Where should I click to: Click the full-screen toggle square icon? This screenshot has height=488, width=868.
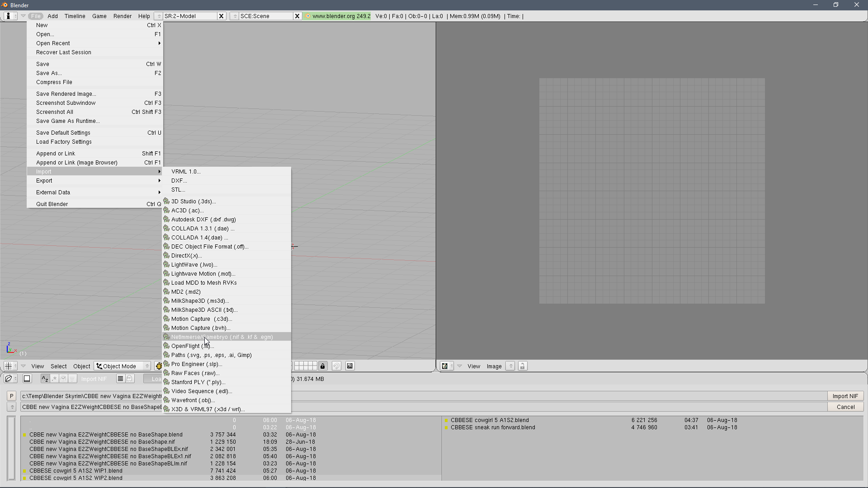27,379
